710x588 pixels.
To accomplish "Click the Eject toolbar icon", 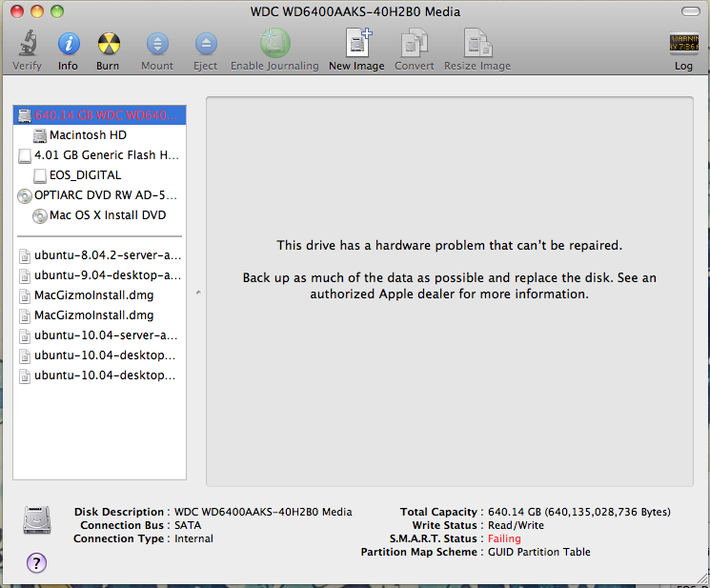I will [206, 44].
